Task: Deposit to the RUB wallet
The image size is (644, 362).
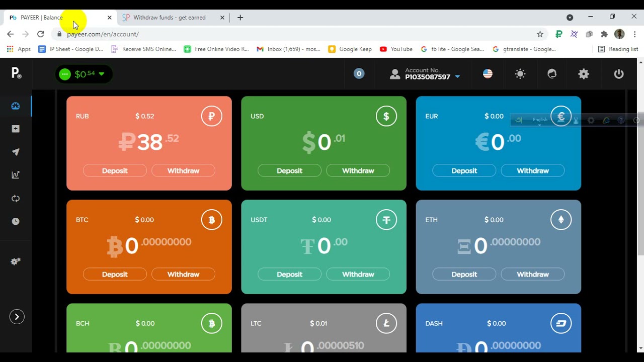Action: point(115,171)
